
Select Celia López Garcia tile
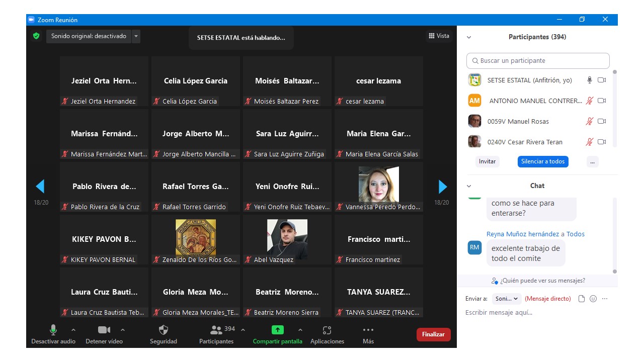click(x=196, y=81)
